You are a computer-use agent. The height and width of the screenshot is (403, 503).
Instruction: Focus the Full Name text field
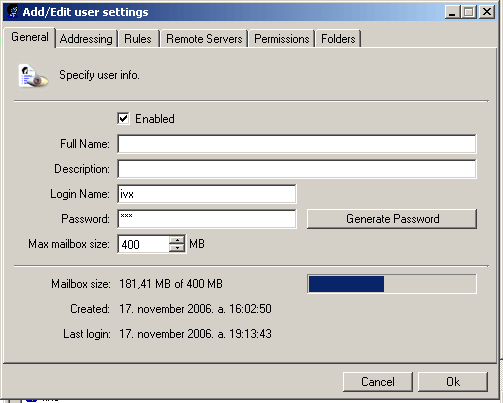[297, 144]
